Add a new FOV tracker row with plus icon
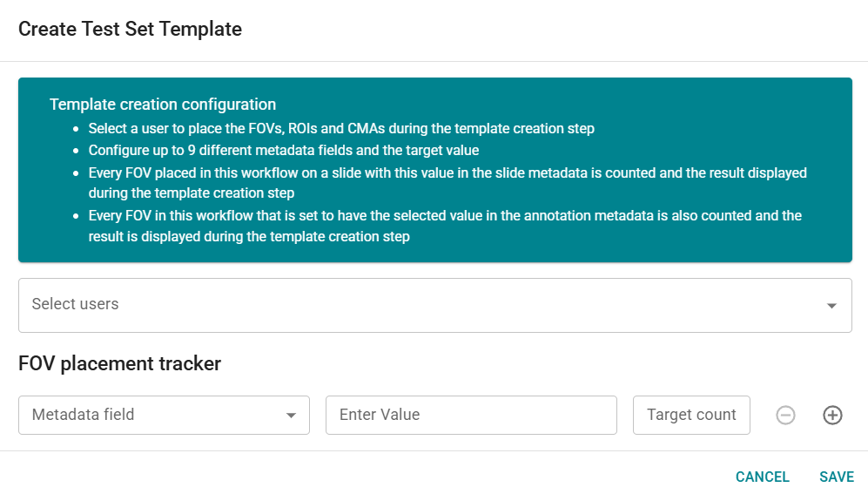This screenshot has height=494, width=868. (832, 416)
